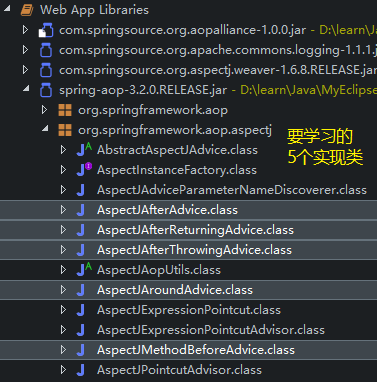Expand the org.springframework.aop package

coord(44,110)
